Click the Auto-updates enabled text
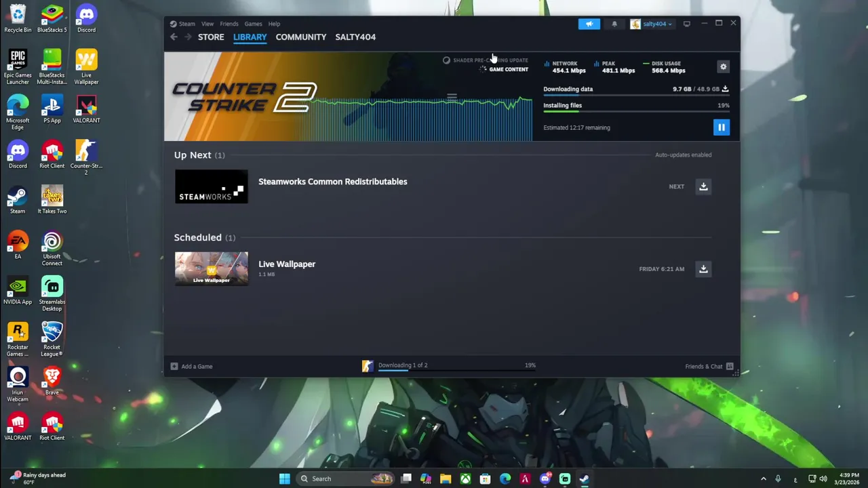868x488 pixels. coord(683,155)
